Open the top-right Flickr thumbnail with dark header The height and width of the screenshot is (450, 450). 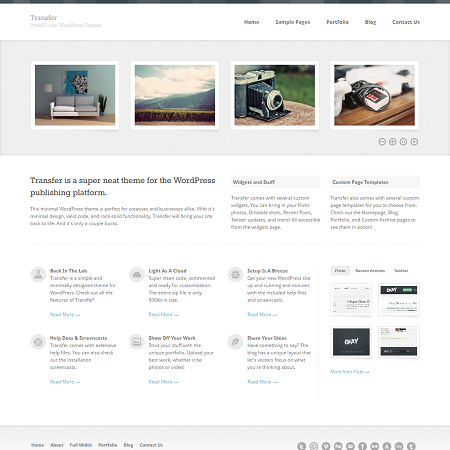tap(399, 299)
